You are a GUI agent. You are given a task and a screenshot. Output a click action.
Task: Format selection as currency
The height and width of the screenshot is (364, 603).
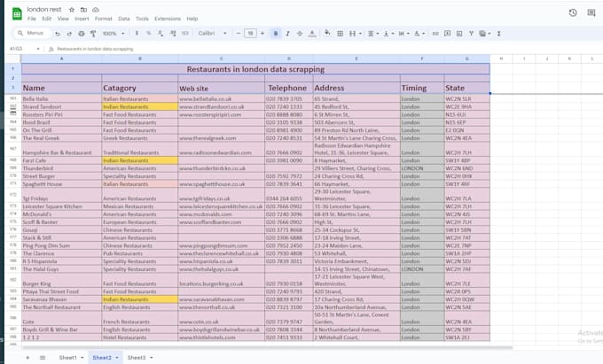(137, 34)
